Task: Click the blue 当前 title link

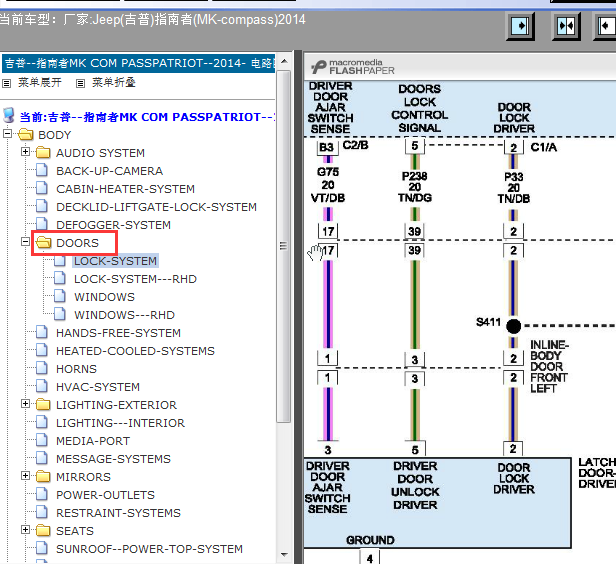Action: [x=147, y=117]
